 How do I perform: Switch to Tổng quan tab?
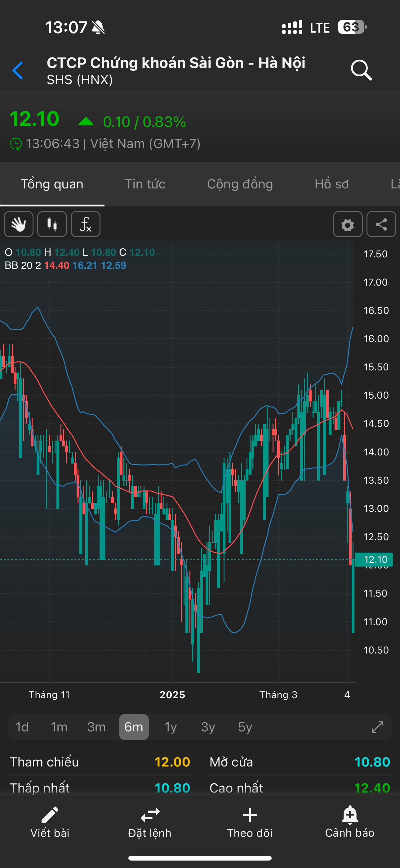pos(52,184)
